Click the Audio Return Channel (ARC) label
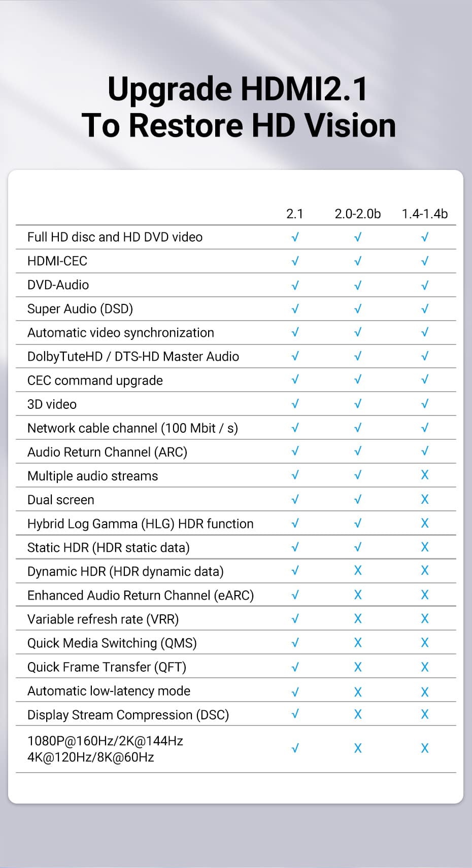The height and width of the screenshot is (868, 472). [108, 452]
